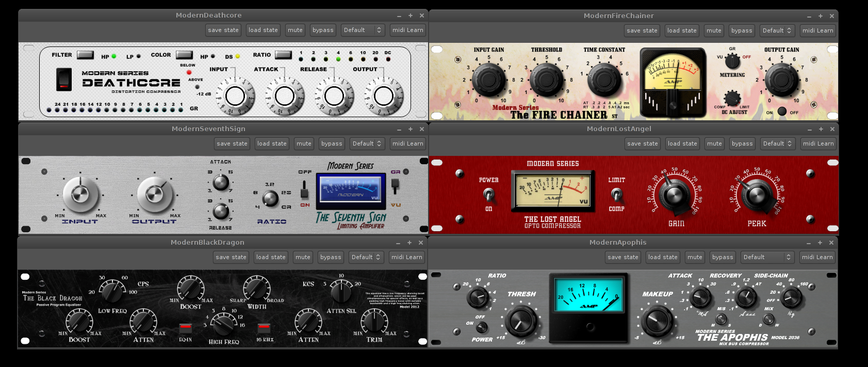Viewport: 868px width, 367px height.
Task: Open the Default preset dropdown in ModernLostAngel
Action: pos(778,143)
